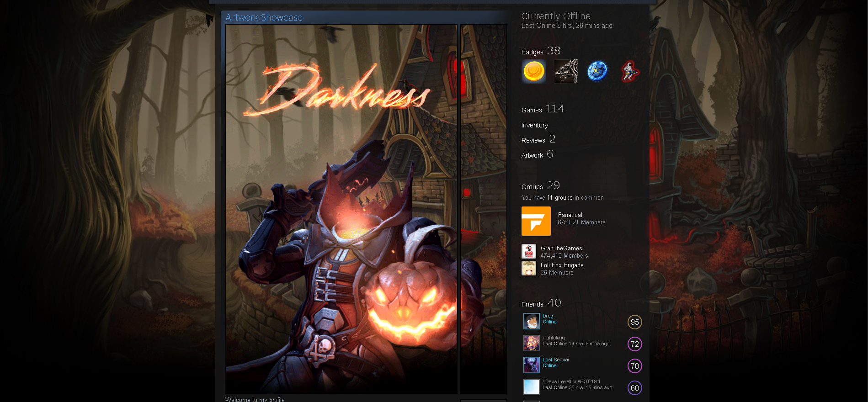Screen dimensions: 868x402
Task: Click the '26 Members' text
Action: click(x=557, y=273)
